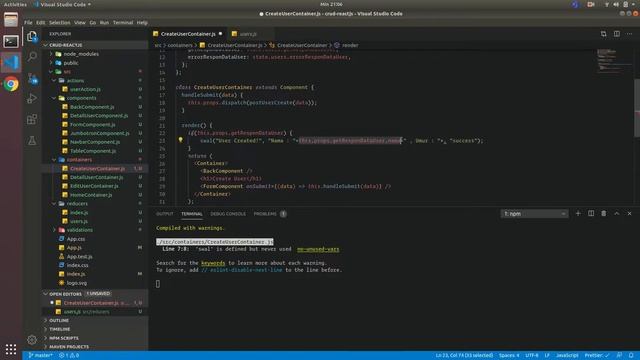Change indentation Spaces: 4 setting
The image size is (640, 360).
[509, 356]
